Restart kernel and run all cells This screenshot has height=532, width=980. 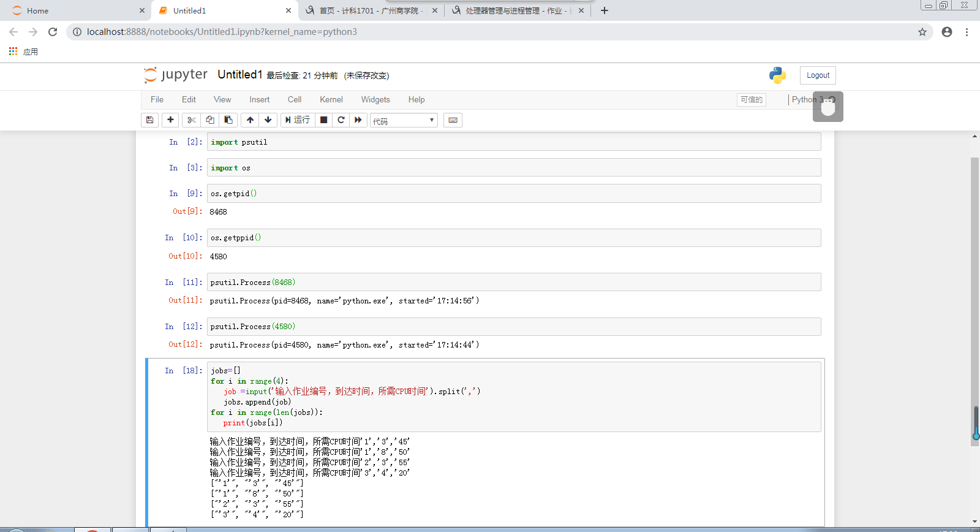pyautogui.click(x=358, y=120)
